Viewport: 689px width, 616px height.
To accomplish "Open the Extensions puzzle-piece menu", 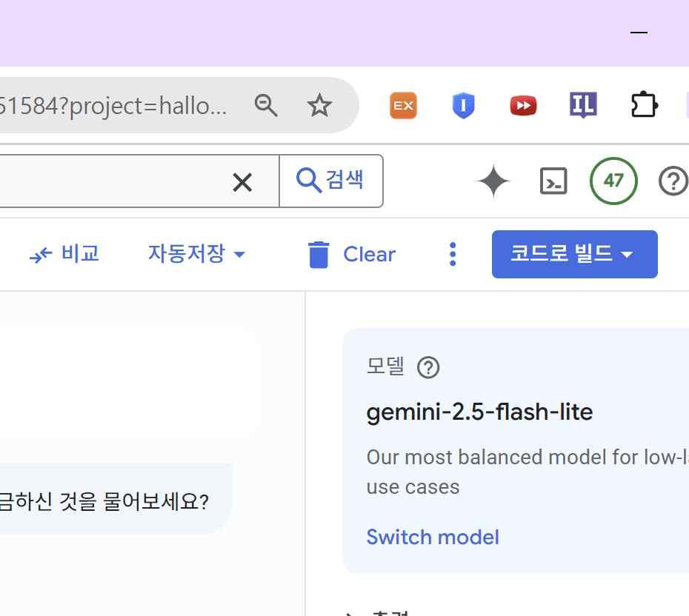I will tap(644, 105).
